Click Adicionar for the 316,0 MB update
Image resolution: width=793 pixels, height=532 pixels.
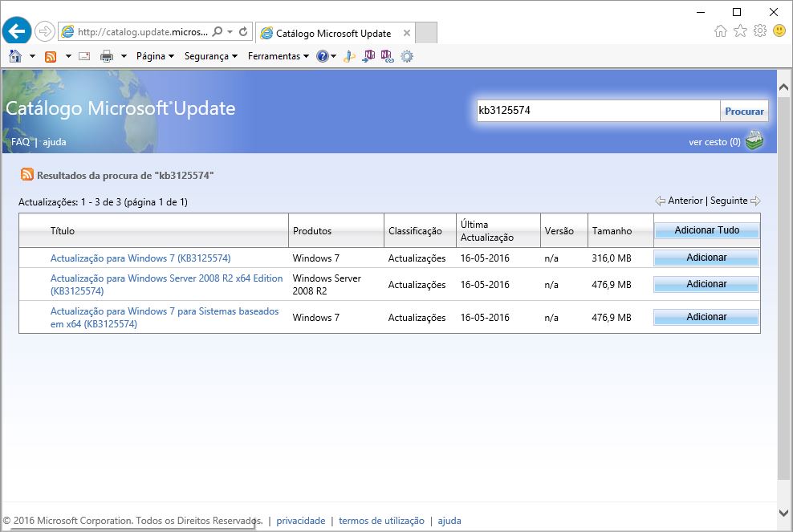706,258
